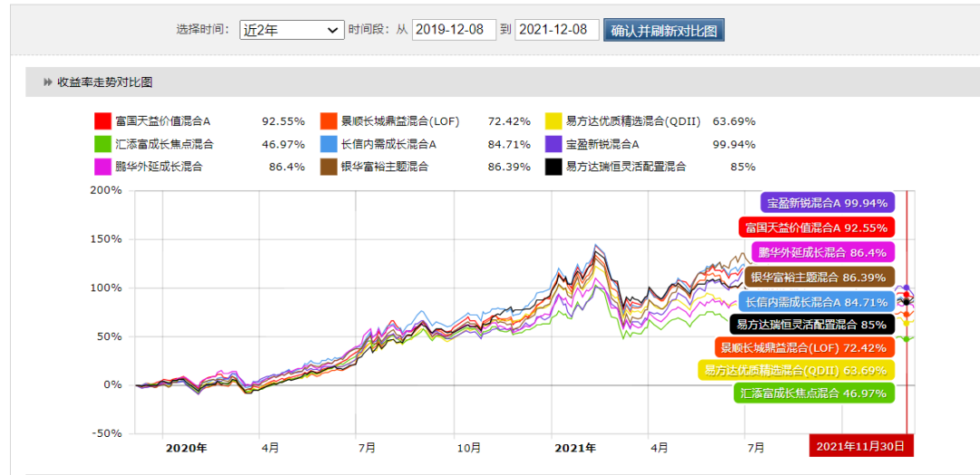Click the 150% y-axis label
This screenshot has width=980, height=475.
pyautogui.click(x=107, y=239)
